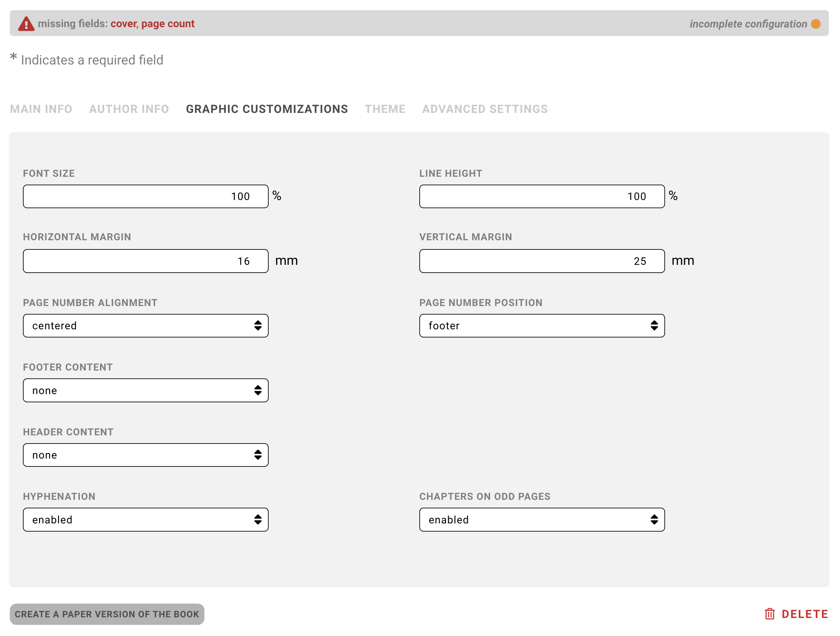Open the Header Content dropdown
Viewport: 840px width, 636px height.
click(x=145, y=455)
